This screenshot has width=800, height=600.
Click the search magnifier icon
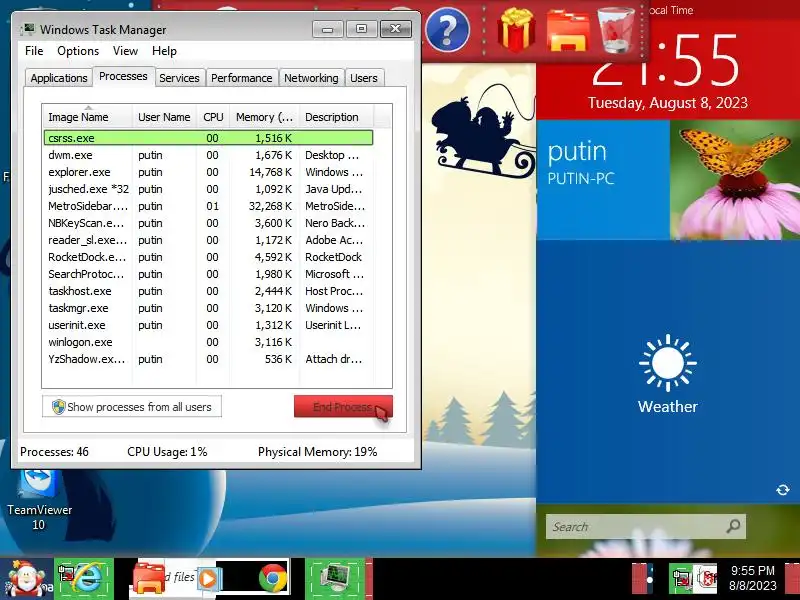coord(733,526)
